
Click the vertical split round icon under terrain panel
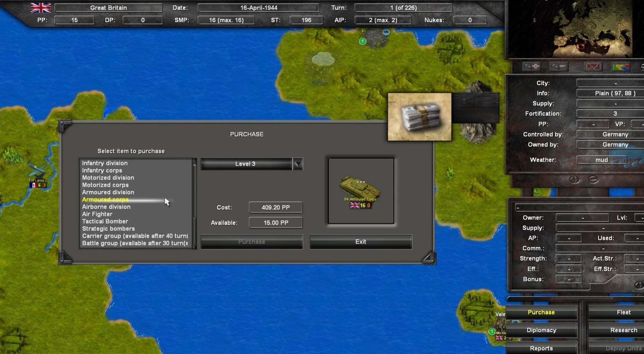click(x=574, y=180)
